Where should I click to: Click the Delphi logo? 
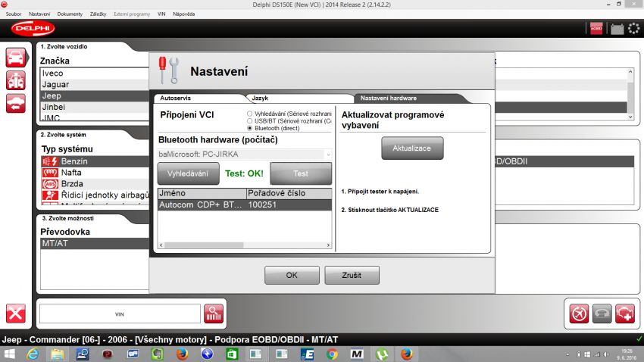click(33, 28)
